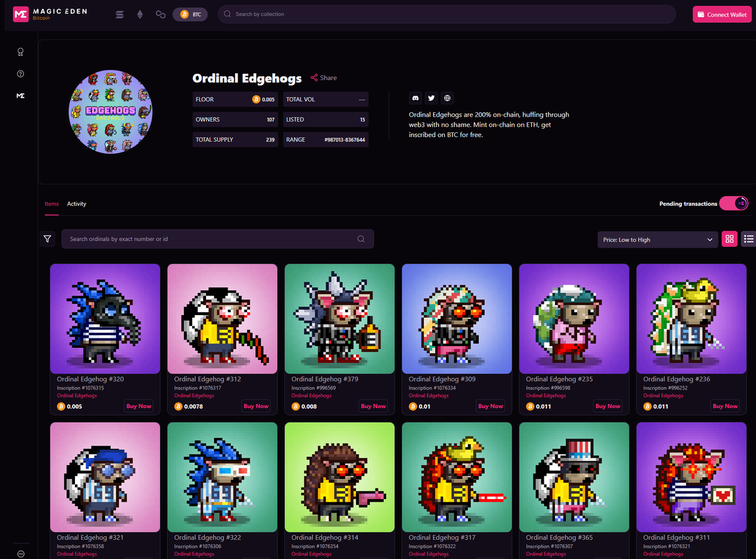The width and height of the screenshot is (756, 559).
Task: Toggle Pending transactions switch
Action: 733,204
